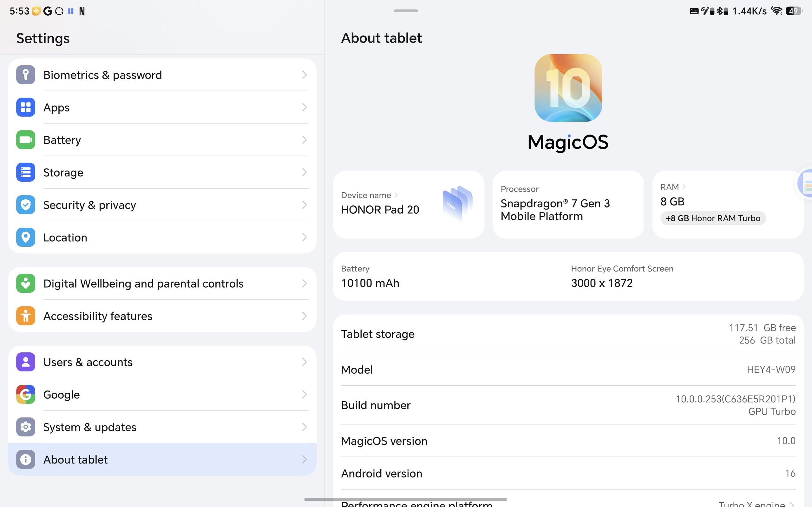Tap the +8 GB Honor RAM Turbo badge
Screen dimensions: 812x507
713,218
